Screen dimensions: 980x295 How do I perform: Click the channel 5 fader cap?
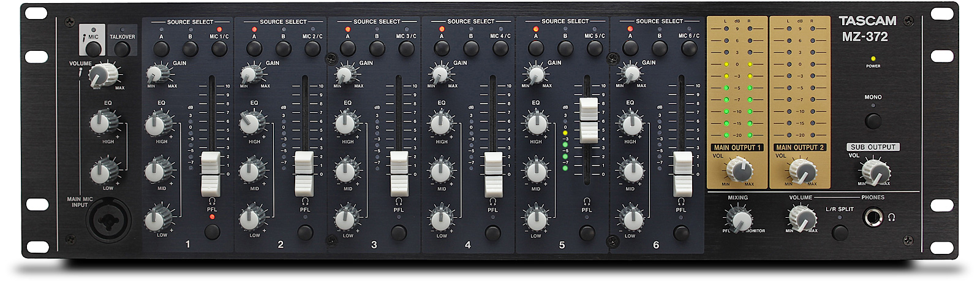point(589,120)
